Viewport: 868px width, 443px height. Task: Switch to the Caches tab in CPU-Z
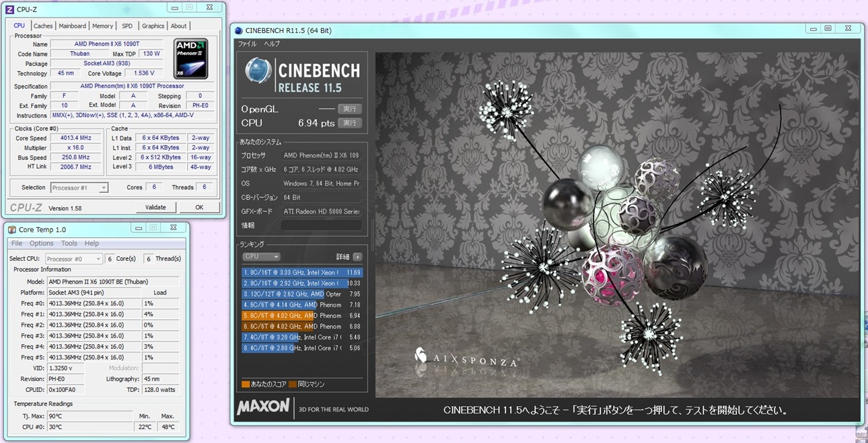[43, 26]
